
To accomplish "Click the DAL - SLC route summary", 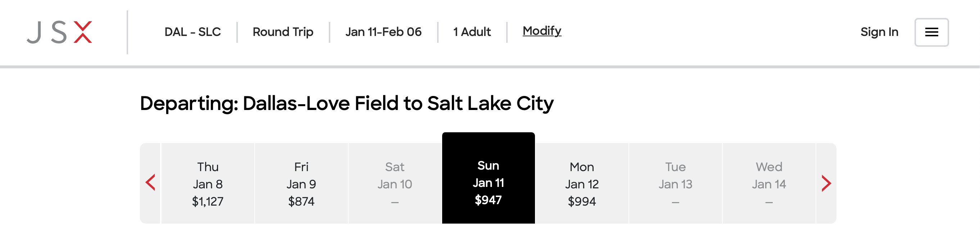I will tap(192, 32).
